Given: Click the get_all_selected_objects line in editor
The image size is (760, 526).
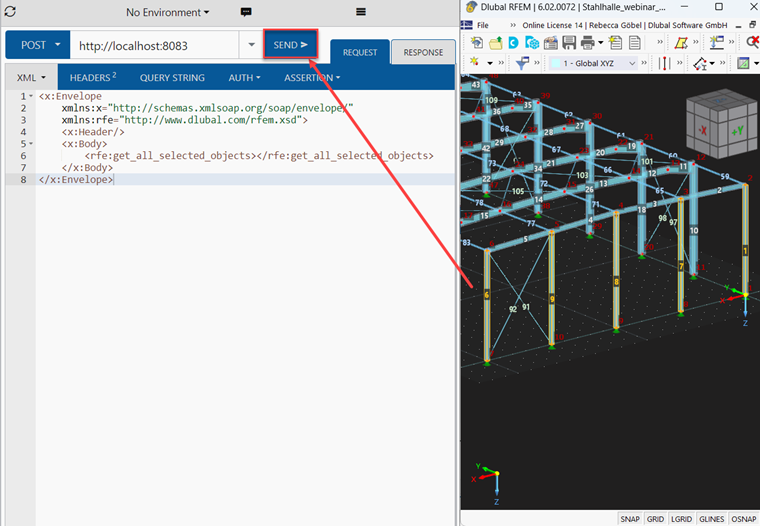Looking at the screenshot, I should point(259,156).
